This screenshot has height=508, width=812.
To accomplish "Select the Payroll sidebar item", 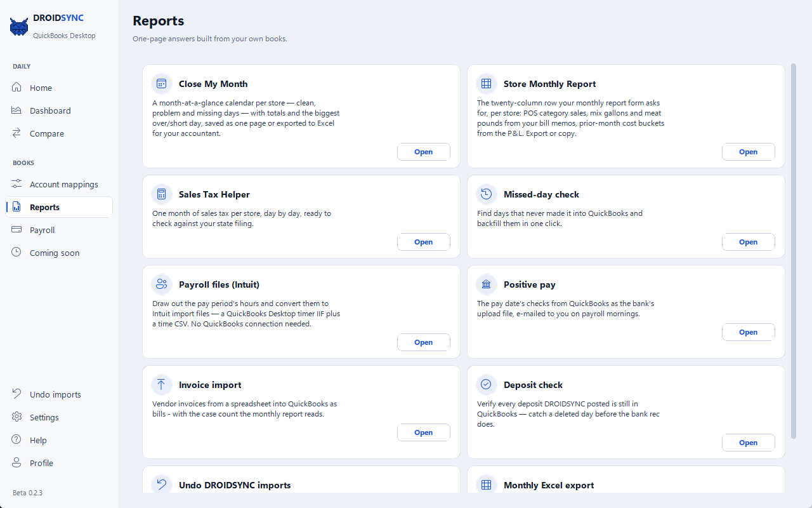I will tap(59, 230).
